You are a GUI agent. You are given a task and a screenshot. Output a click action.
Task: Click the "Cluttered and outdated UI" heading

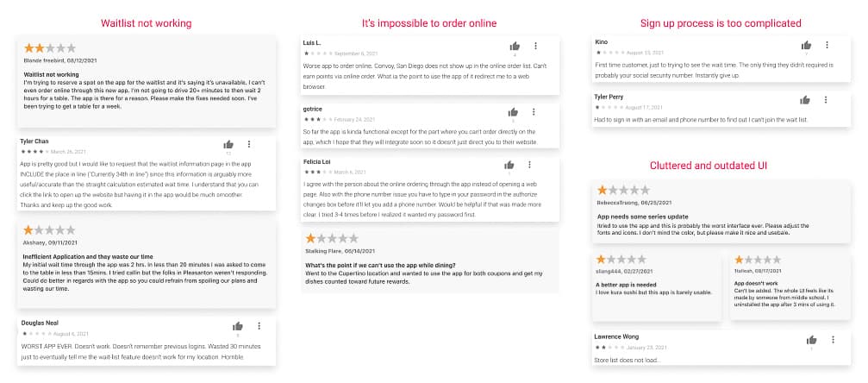(709, 166)
